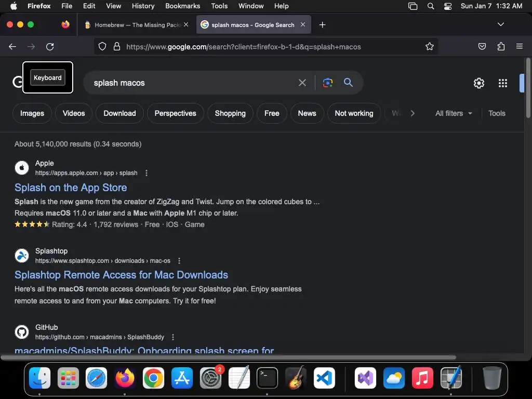Open more options for Apple result
Screen dimensions: 532x399
tap(146, 173)
